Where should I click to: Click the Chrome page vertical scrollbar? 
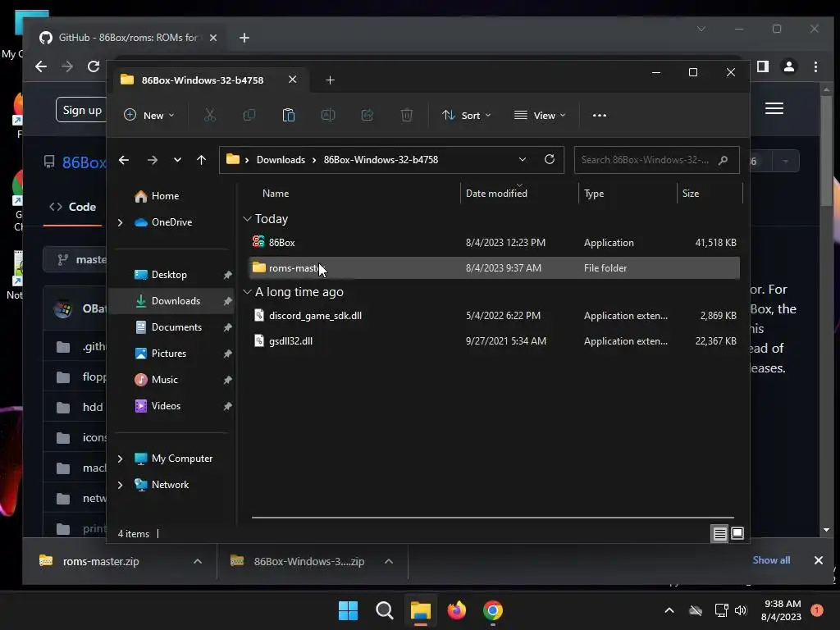826,150
